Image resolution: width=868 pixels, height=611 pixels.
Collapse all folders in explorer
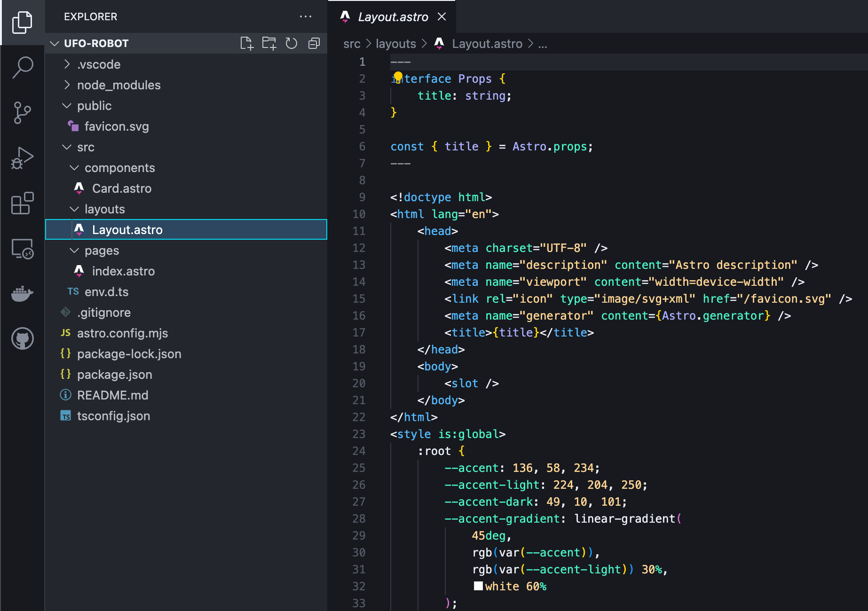tap(314, 44)
